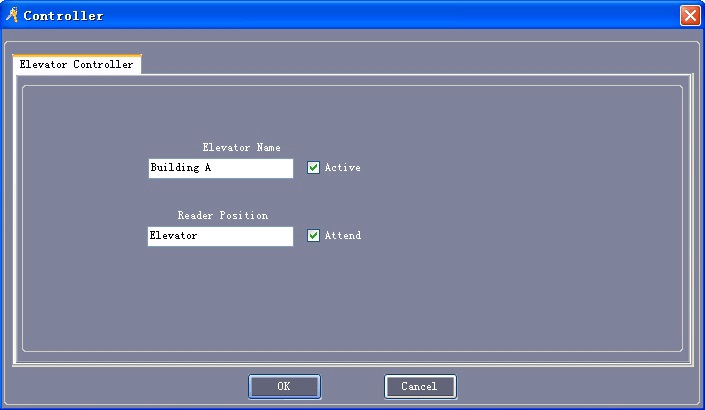Click the Controller title bar text
Image resolution: width=705 pixels, height=410 pixels.
[63, 16]
